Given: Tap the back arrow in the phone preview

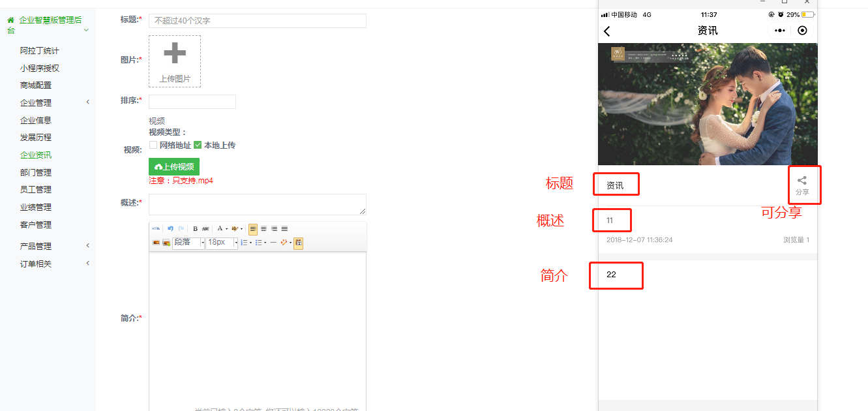Looking at the screenshot, I should [x=607, y=31].
